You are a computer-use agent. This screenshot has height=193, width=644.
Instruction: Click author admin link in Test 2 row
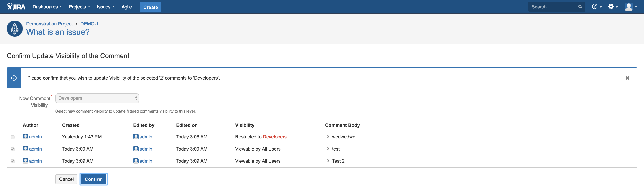(x=35, y=161)
